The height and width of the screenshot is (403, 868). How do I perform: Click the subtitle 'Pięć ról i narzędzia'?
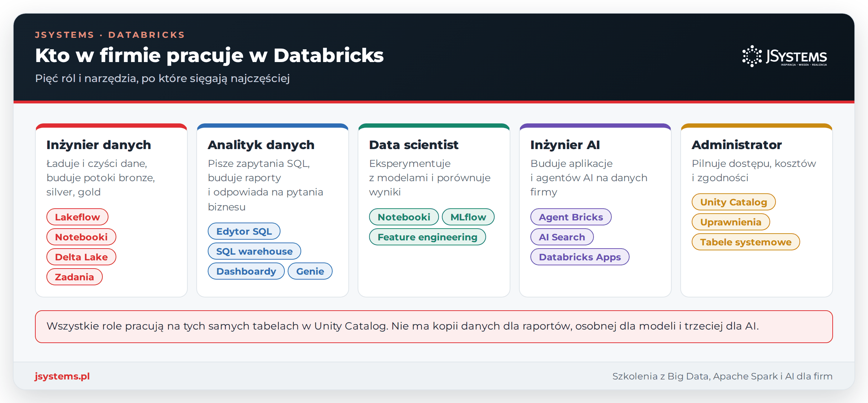coord(162,78)
